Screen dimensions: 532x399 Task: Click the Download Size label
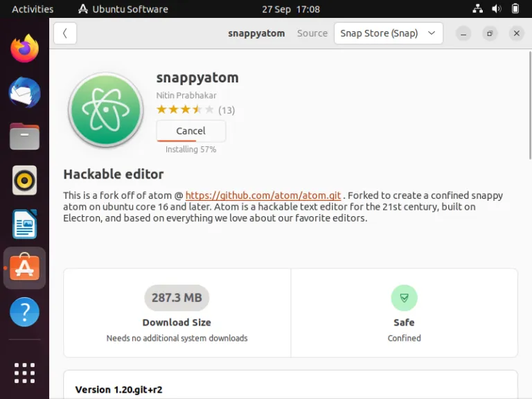click(177, 322)
